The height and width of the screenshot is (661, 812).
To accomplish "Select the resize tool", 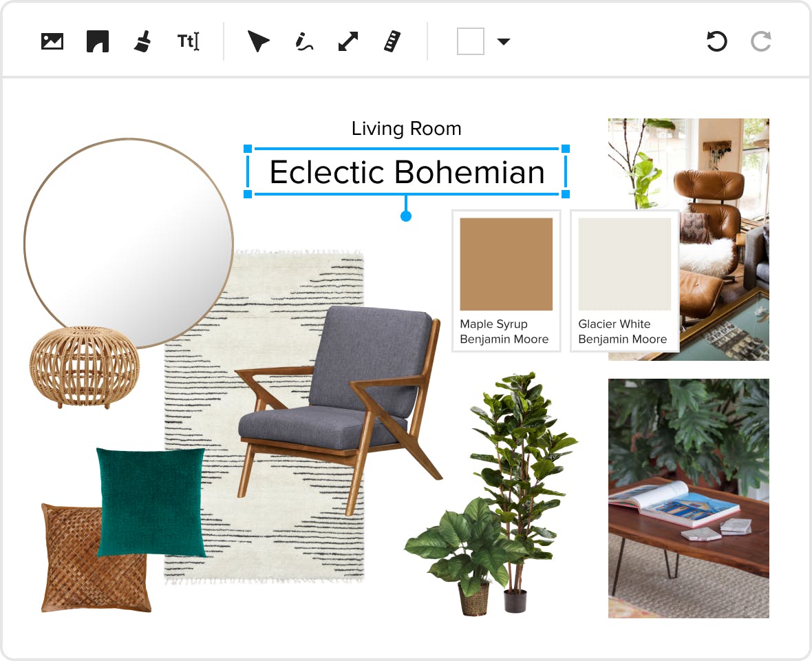I will click(348, 41).
